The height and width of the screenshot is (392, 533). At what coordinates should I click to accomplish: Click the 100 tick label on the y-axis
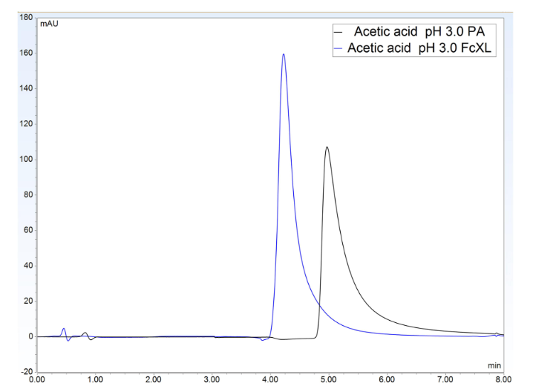coord(26,160)
